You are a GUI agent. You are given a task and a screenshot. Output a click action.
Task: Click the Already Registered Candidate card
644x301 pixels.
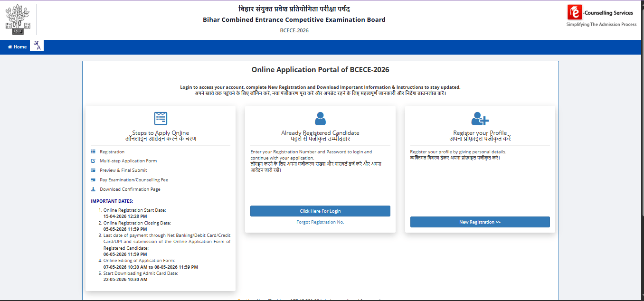[x=320, y=169]
